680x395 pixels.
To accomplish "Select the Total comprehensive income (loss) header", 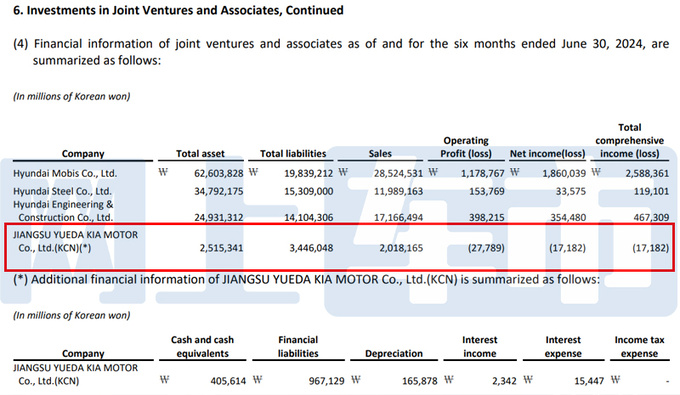I will pyautogui.click(x=629, y=140).
